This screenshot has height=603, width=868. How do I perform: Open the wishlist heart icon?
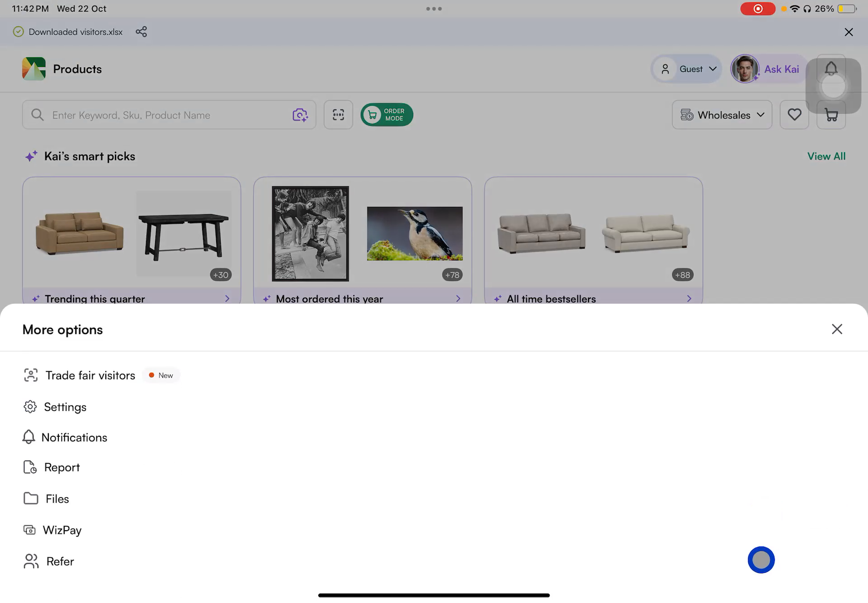[x=794, y=114]
